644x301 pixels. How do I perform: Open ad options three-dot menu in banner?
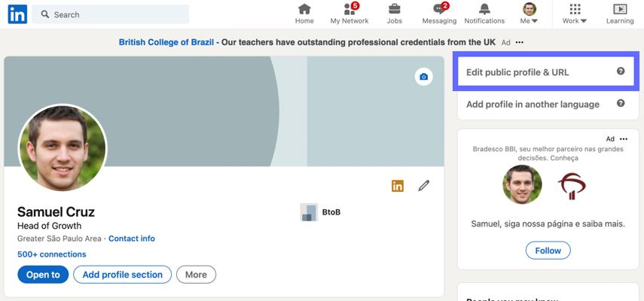coord(519,43)
